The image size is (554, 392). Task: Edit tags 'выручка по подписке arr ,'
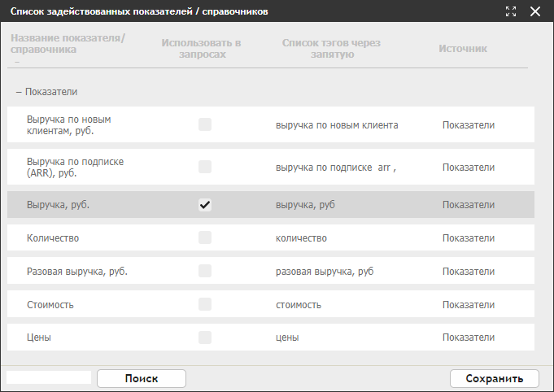[336, 168]
